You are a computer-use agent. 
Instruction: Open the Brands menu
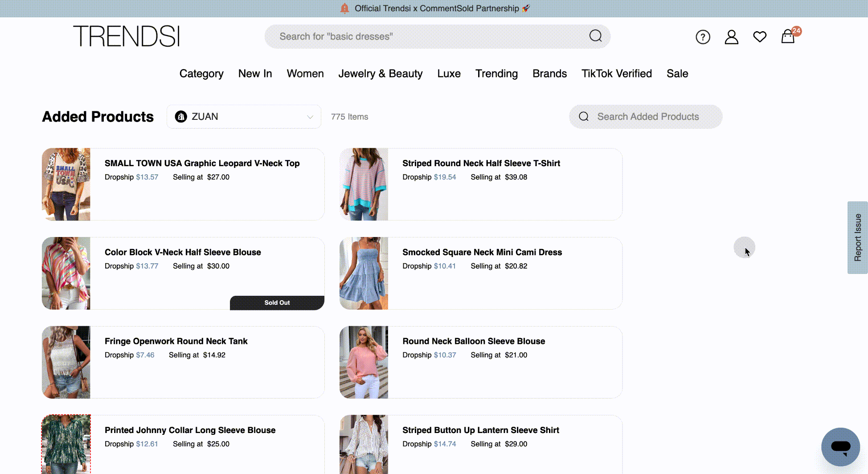[x=549, y=74]
